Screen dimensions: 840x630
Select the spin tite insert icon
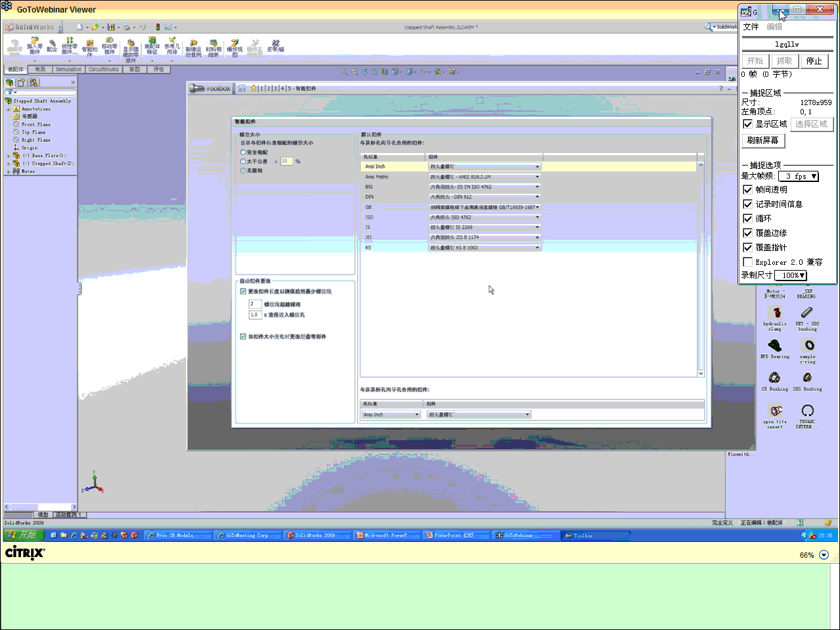[776, 411]
